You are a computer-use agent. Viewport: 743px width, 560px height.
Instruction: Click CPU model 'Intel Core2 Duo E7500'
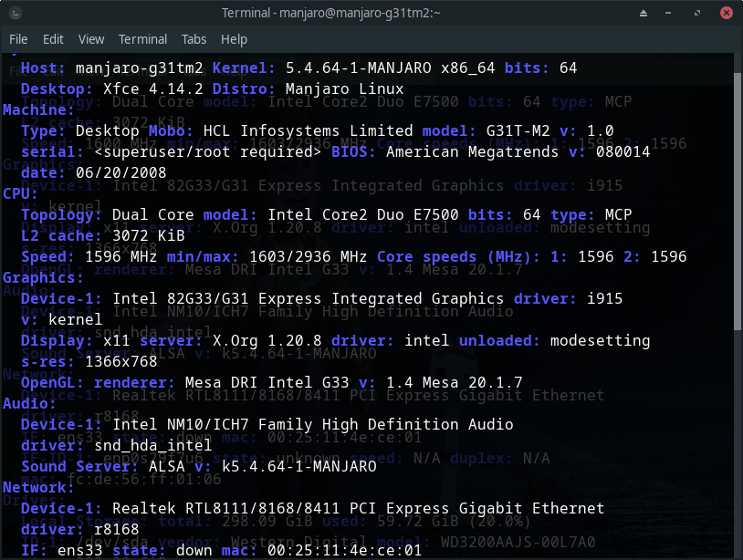[x=363, y=215]
